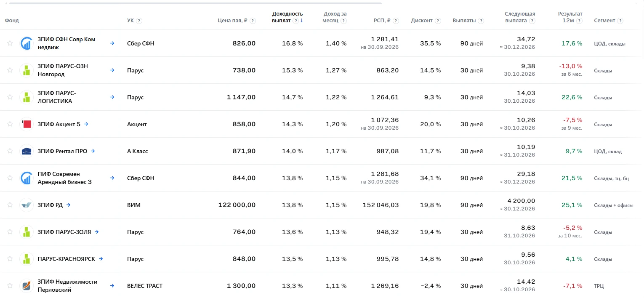Click the ЗПИФ Рентал ПРО fund logo

pyautogui.click(x=27, y=151)
